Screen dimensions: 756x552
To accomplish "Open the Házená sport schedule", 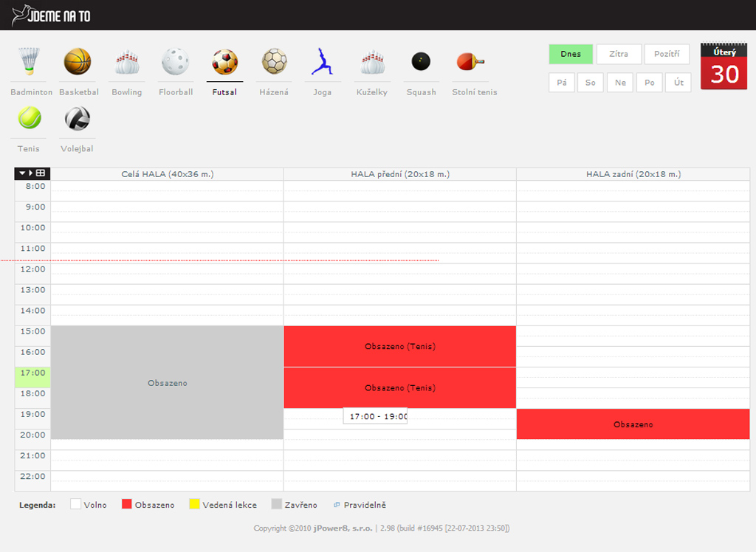I will pyautogui.click(x=274, y=62).
